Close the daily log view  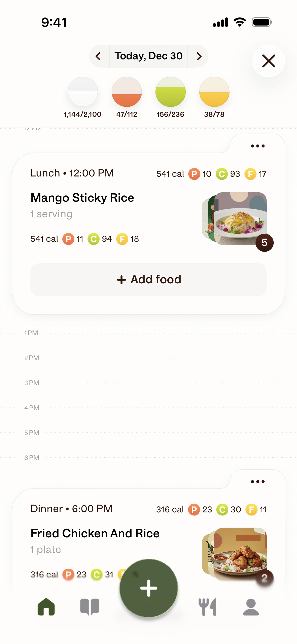(269, 61)
